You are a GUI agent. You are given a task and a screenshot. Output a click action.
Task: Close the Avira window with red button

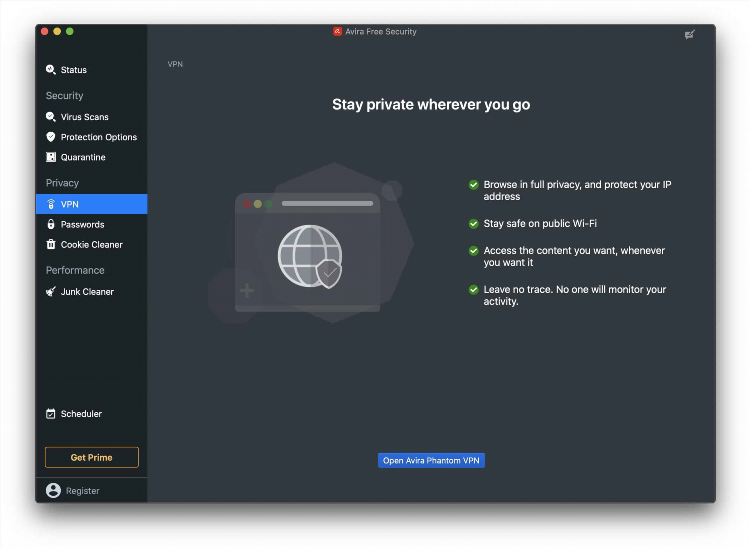click(44, 32)
